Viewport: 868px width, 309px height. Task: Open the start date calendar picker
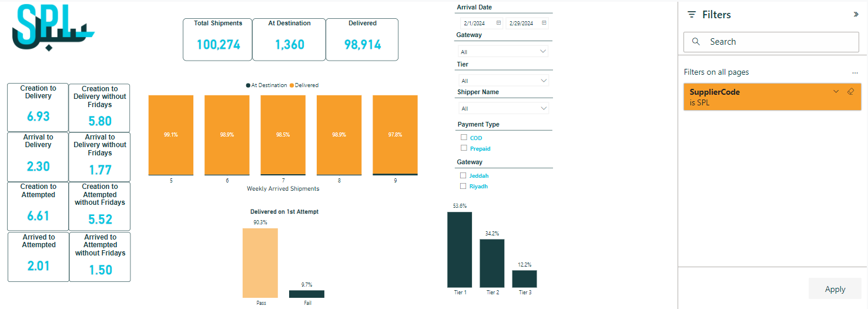pos(498,23)
